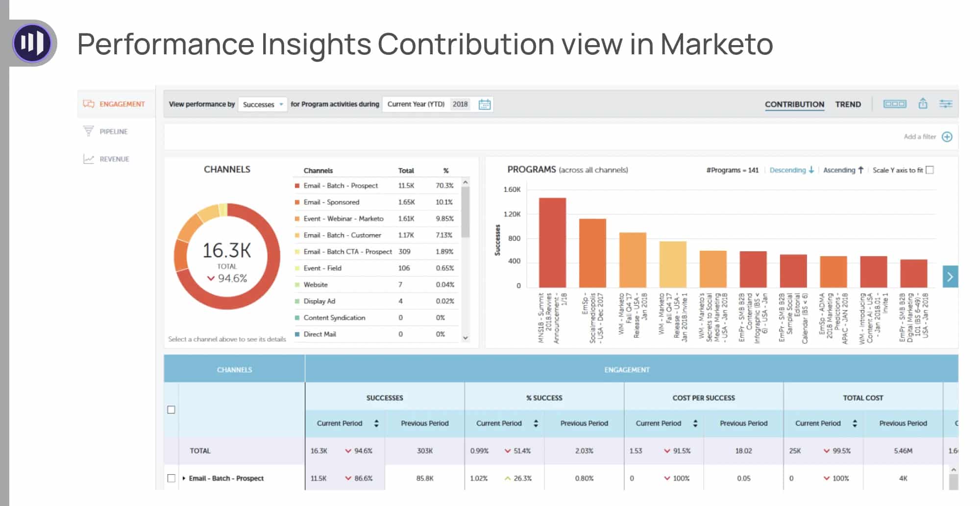This screenshot has width=980, height=506.
Task: Click the donut chart total 16.3K
Action: point(227,250)
